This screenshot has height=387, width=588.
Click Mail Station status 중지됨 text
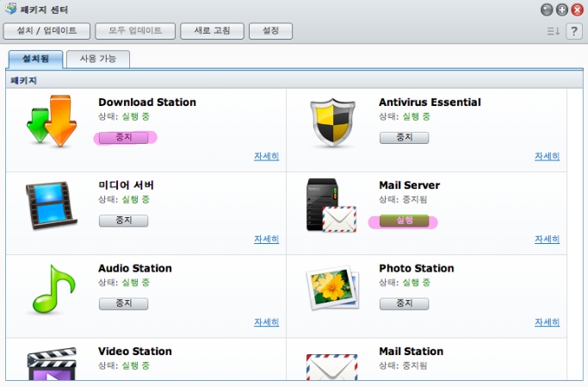(x=415, y=365)
